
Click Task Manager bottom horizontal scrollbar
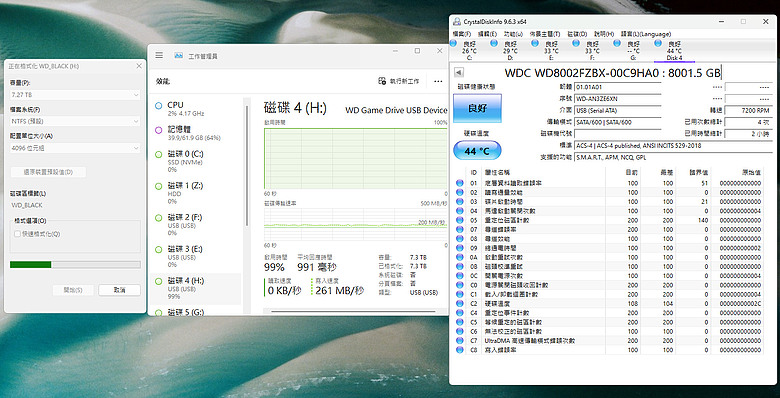tap(354, 312)
